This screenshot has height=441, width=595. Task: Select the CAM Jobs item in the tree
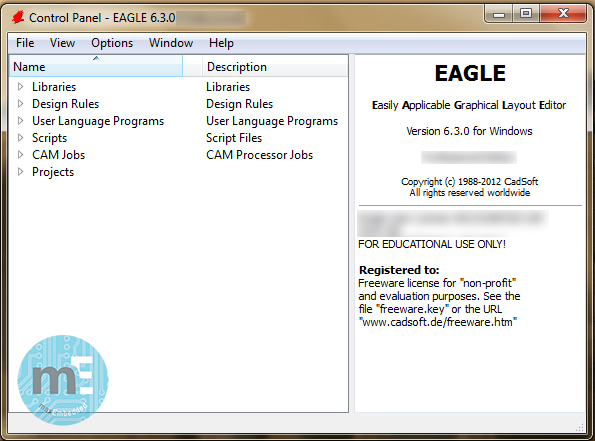58,155
